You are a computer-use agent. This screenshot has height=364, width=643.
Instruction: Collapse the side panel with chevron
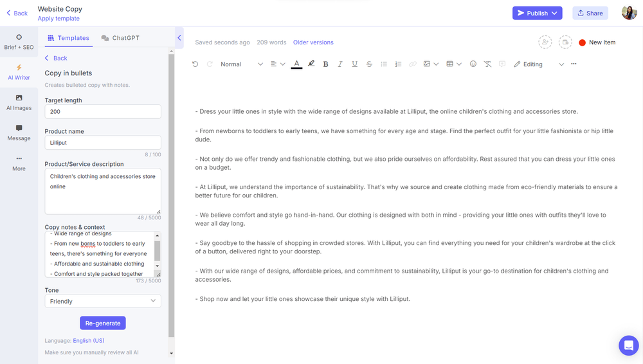pyautogui.click(x=179, y=38)
